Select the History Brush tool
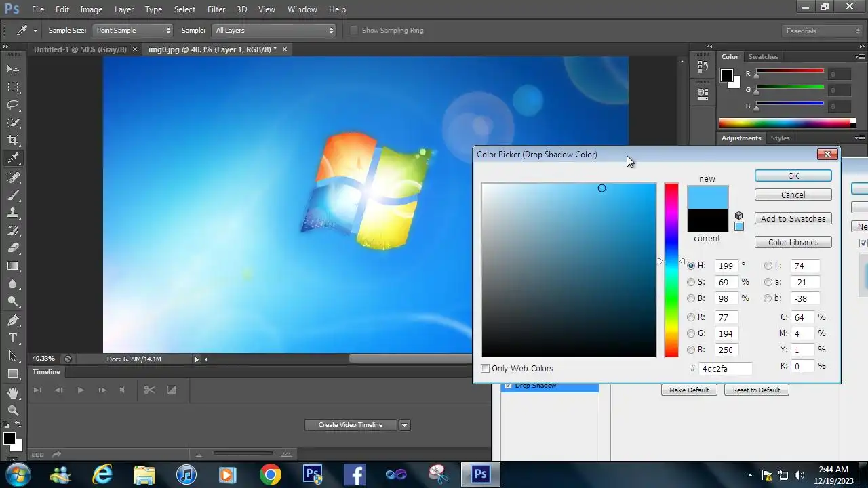Viewport: 868px width, 488px height. [13, 230]
